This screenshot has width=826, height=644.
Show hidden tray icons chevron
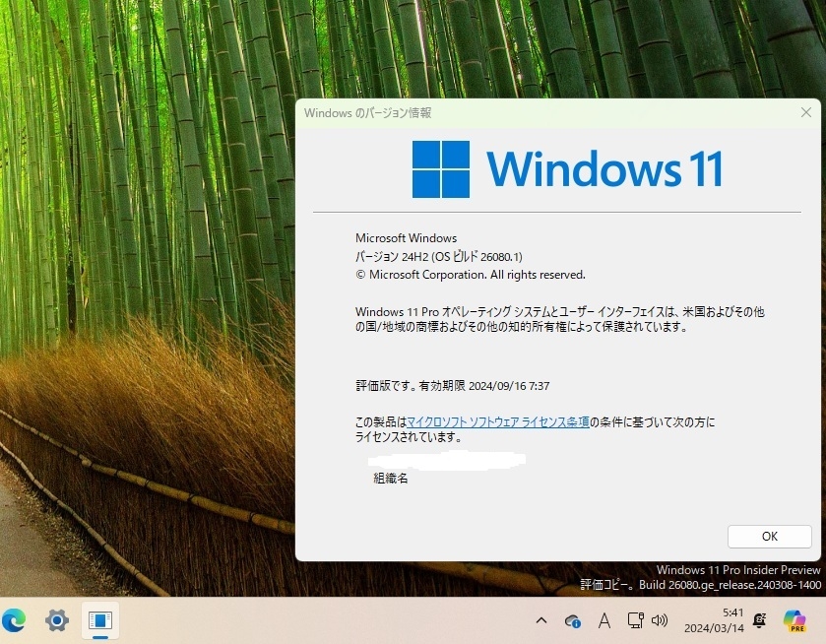pos(541,620)
